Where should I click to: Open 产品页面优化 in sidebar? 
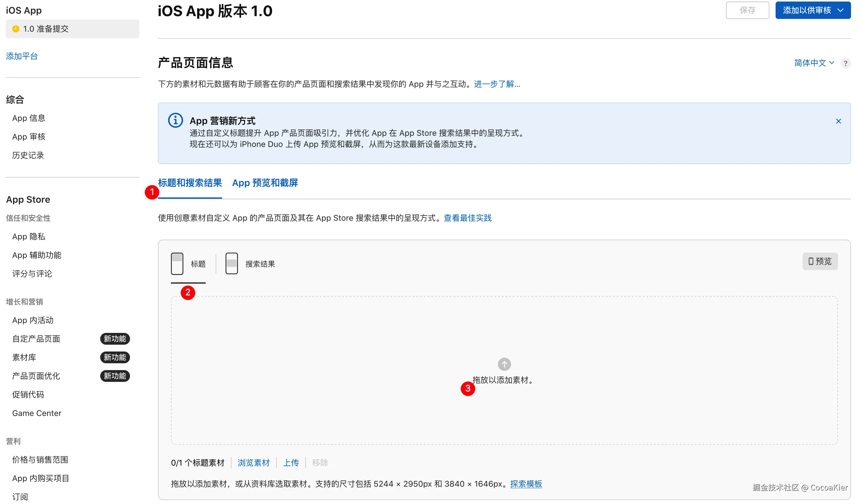click(36, 376)
